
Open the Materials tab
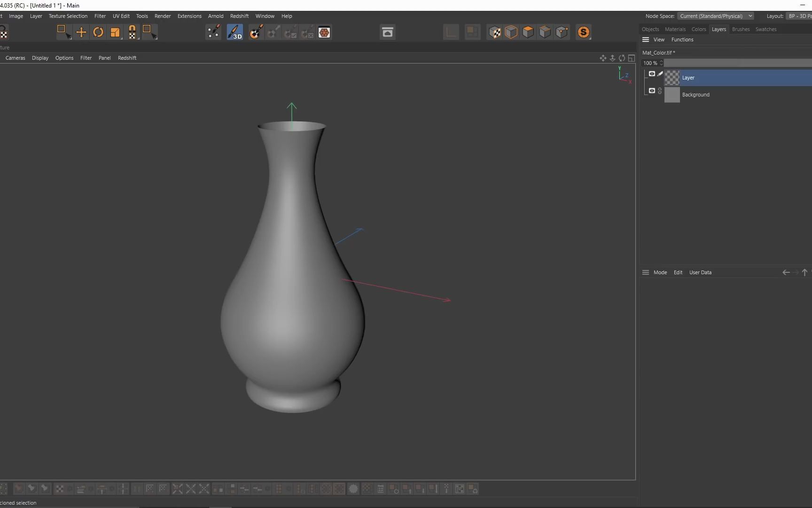point(675,29)
